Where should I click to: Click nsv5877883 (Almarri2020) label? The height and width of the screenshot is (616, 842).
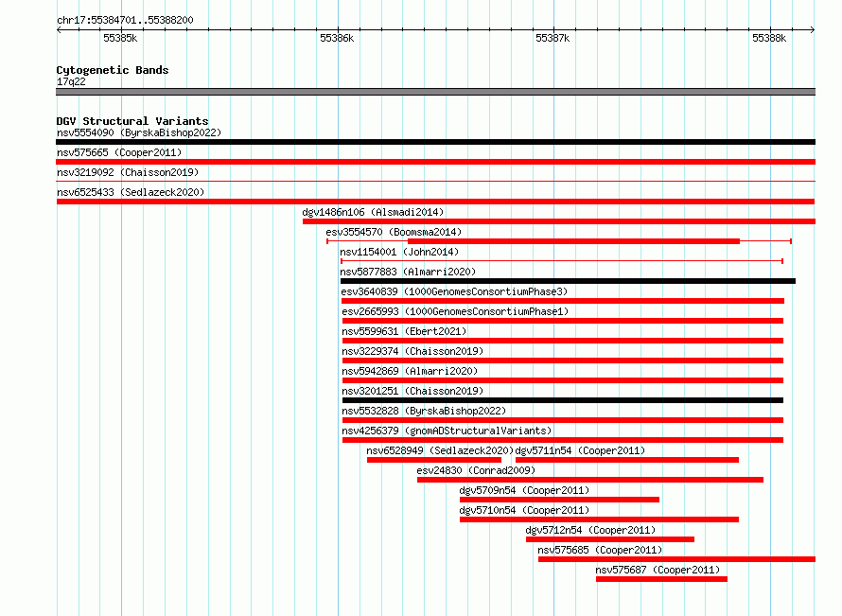[x=408, y=272]
